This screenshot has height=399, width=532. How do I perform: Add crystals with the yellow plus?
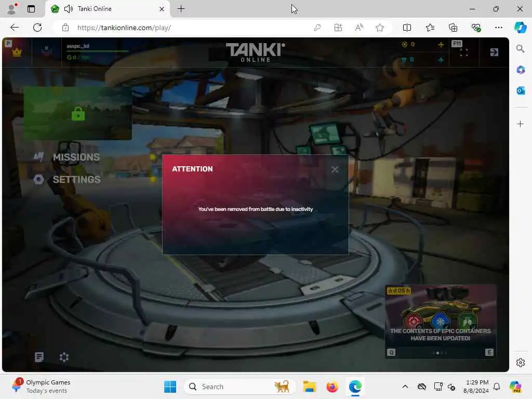pos(441,45)
